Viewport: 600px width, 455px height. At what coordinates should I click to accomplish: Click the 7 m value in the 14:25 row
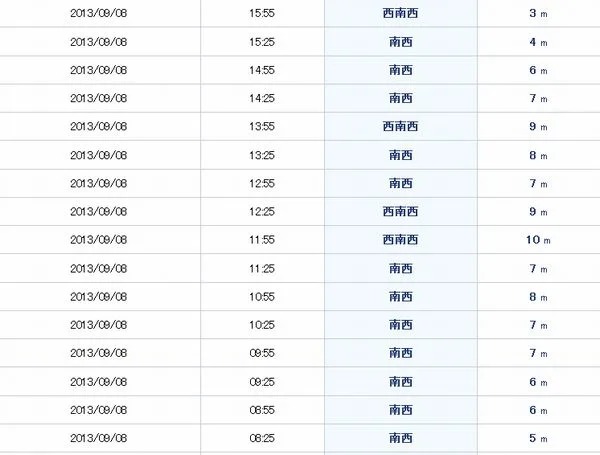(538, 98)
